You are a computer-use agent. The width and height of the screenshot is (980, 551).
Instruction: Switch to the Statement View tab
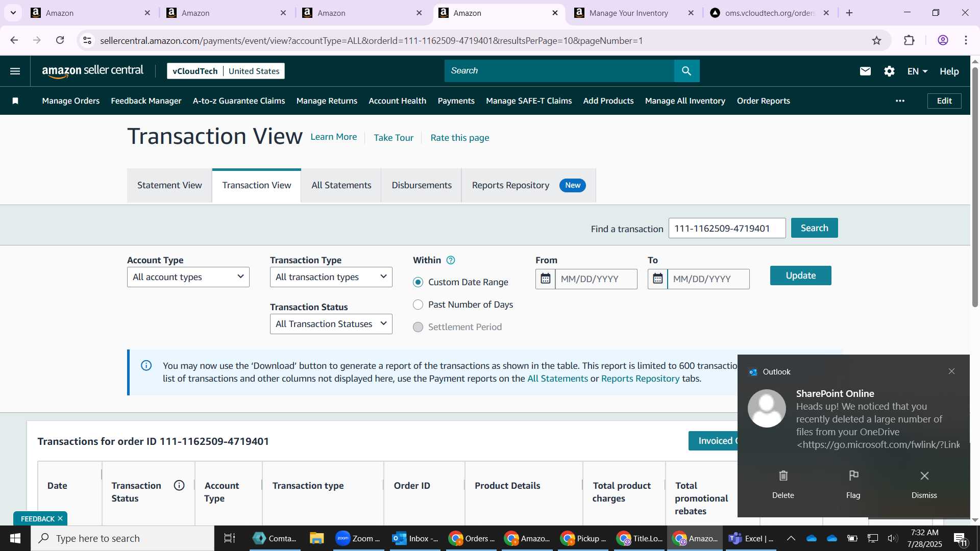coord(169,185)
